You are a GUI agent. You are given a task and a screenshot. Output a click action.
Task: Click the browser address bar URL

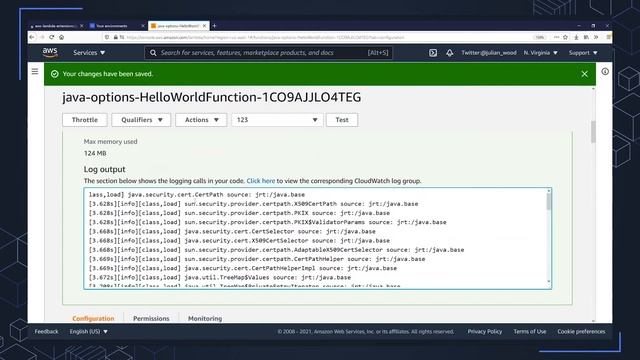point(265,37)
